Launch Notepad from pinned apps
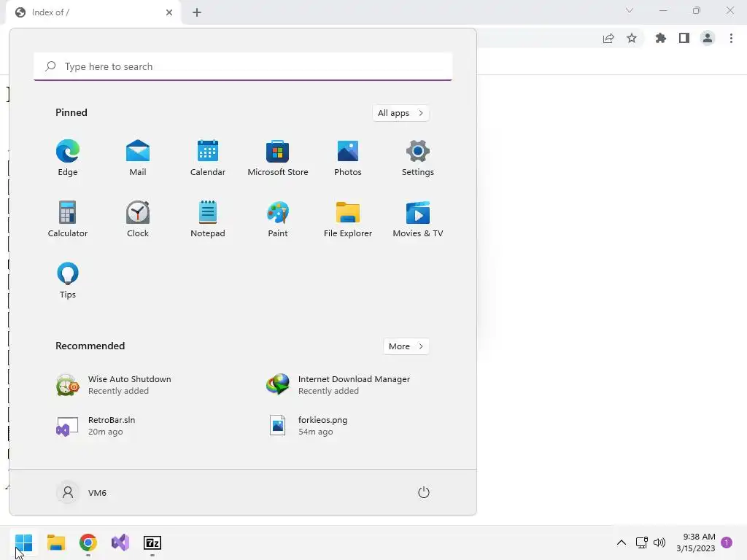This screenshot has width=747, height=560. coord(208,219)
